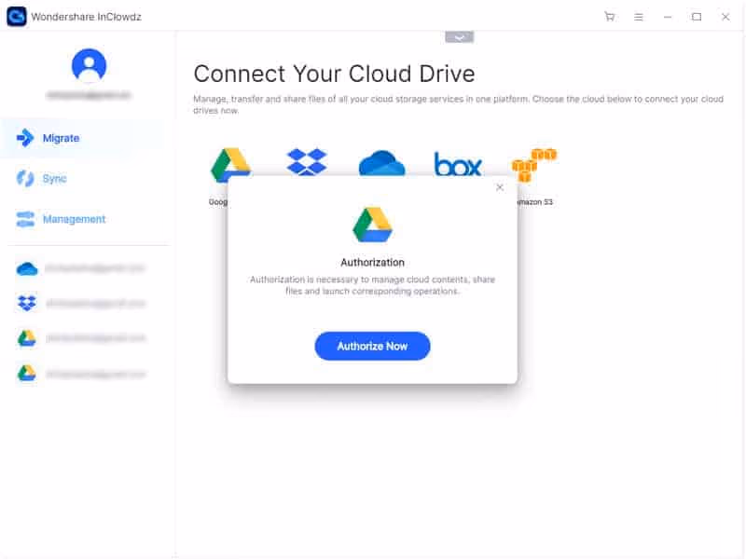
Task: Collapse the top banner using the chevron
Action: 459,36
